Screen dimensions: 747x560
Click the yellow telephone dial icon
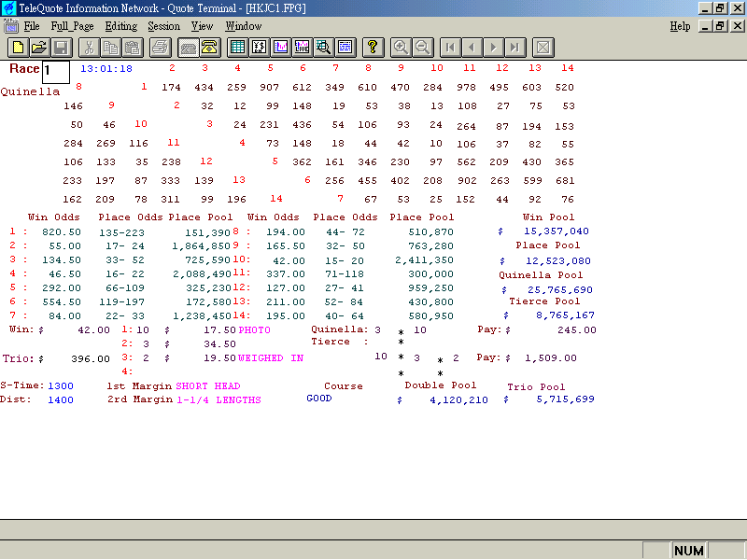(x=209, y=48)
